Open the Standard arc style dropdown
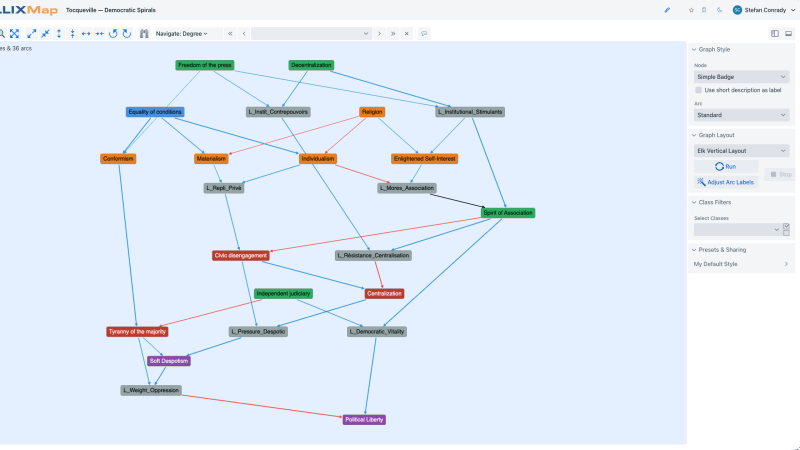Screen dimensions: 800x450 click(741, 115)
